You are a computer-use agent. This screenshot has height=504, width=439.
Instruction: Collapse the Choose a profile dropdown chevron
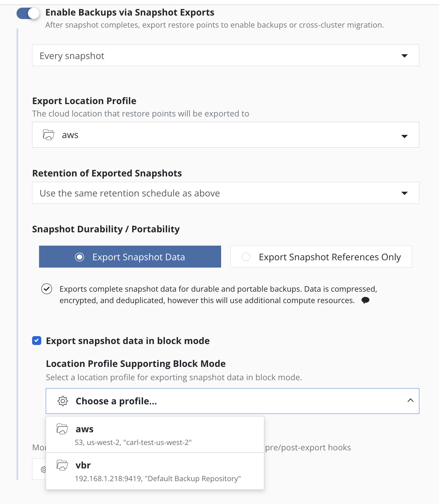pos(410,401)
